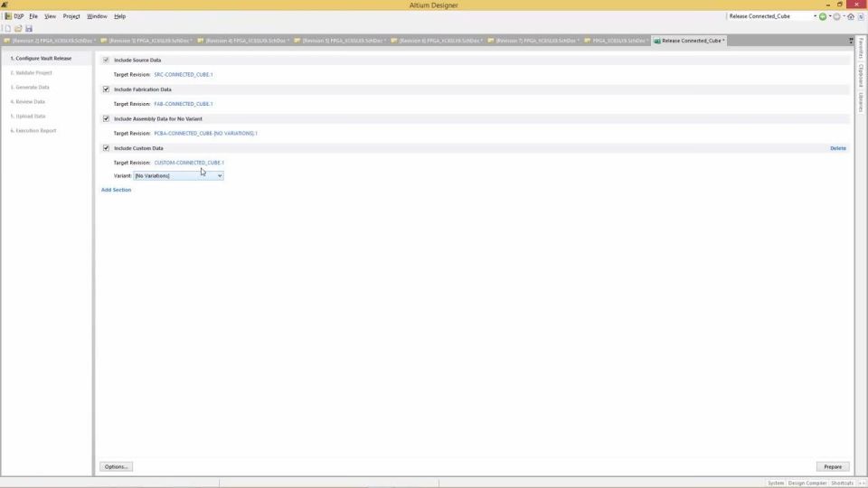868x488 pixels.
Task: Open the Window menu
Action: click(97, 16)
